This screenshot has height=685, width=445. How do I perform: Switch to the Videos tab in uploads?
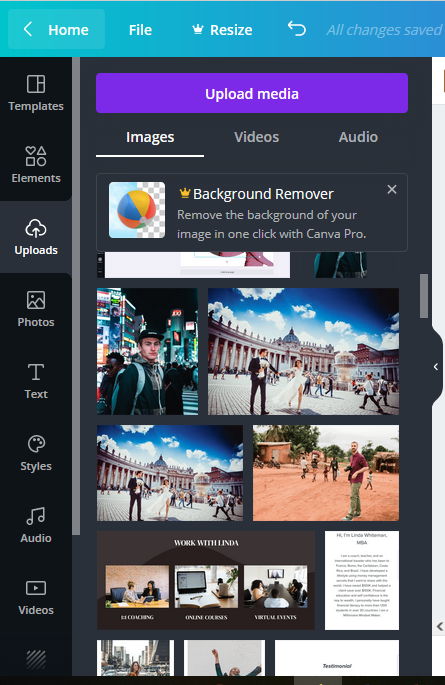[256, 137]
